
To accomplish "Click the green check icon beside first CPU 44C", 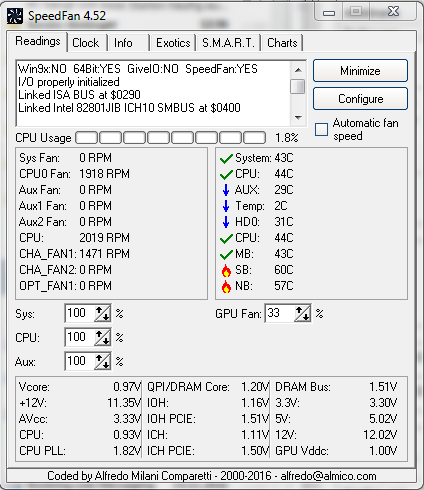I will tap(226, 175).
